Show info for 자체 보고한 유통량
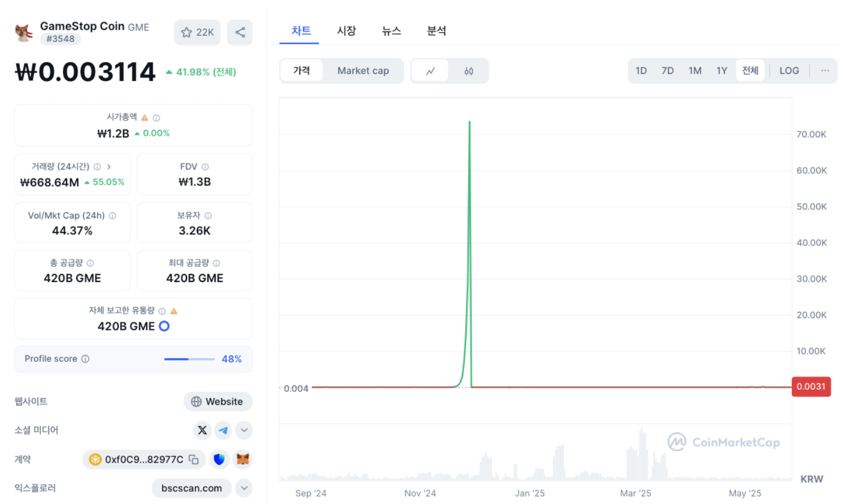 click(x=162, y=311)
